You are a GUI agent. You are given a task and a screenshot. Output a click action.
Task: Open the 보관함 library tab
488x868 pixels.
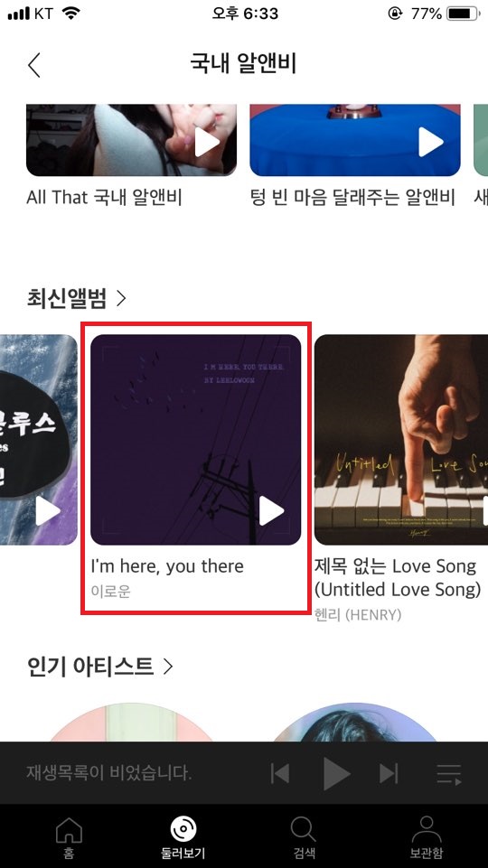coord(426,836)
